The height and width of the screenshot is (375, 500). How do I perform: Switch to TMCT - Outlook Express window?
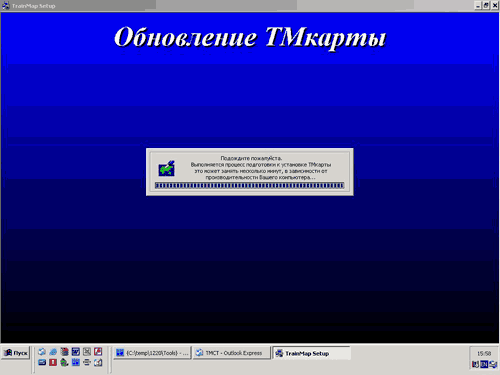coord(232,353)
